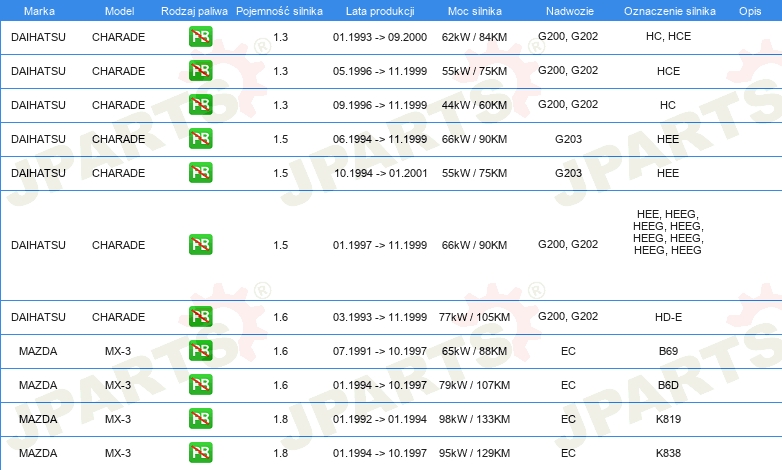Select G200, G202 body in 01.1997 row
Viewport: 782px width, 470px height.
(568, 244)
